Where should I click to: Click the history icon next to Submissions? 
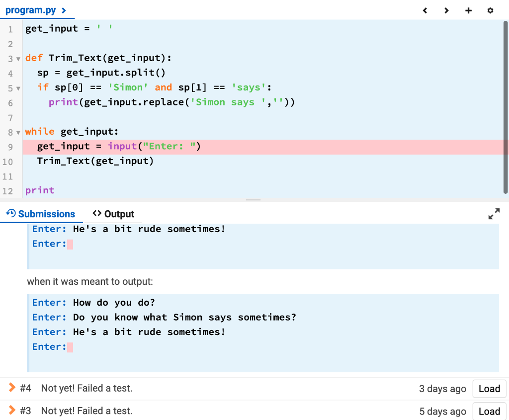(11, 214)
